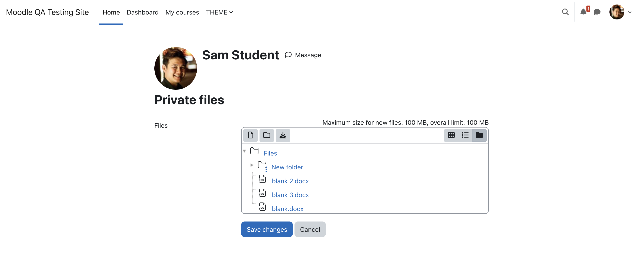The height and width of the screenshot is (267, 644).
Task: Click the doc icon beside blank 3.docx
Action: click(262, 193)
